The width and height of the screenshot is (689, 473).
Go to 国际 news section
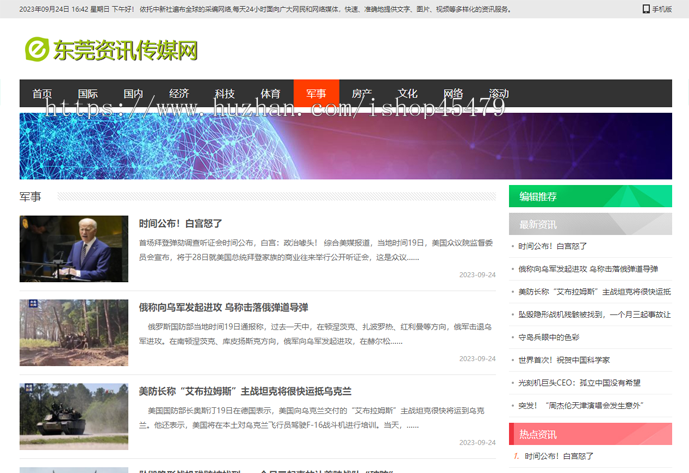(88, 94)
